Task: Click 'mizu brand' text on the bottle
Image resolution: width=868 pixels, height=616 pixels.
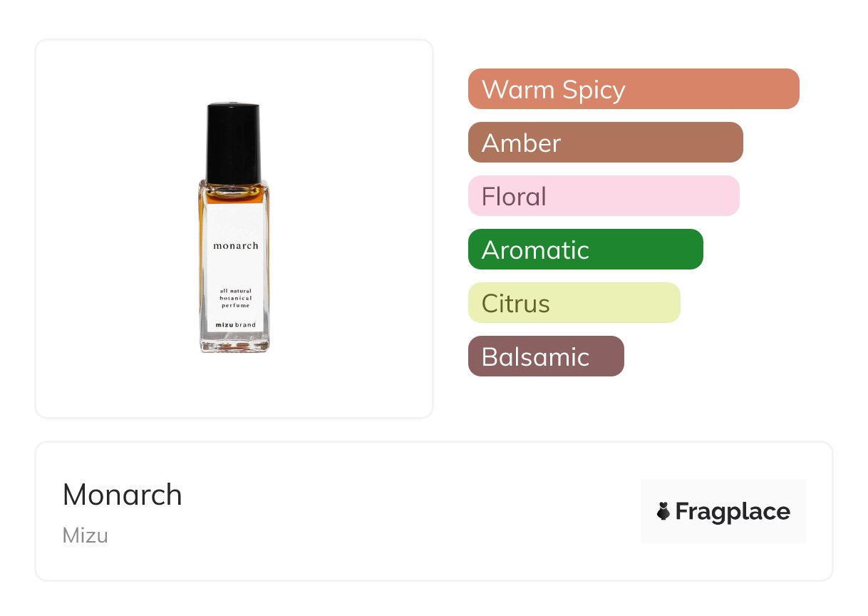Action: click(235, 325)
